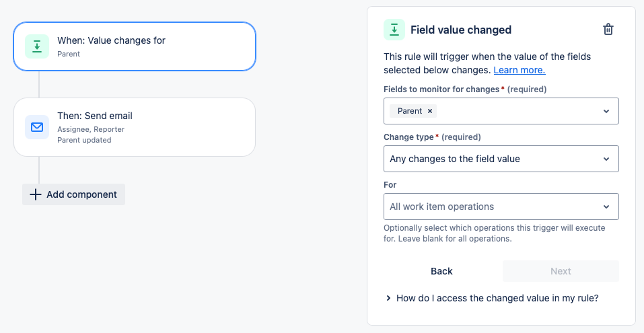Viewport: 644px width, 333px height.
Task: Open the Change type dropdown
Action: coord(501,159)
